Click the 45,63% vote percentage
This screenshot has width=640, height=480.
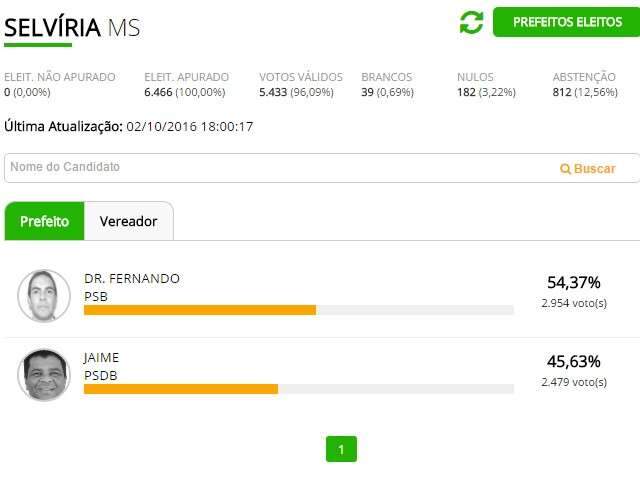574,361
